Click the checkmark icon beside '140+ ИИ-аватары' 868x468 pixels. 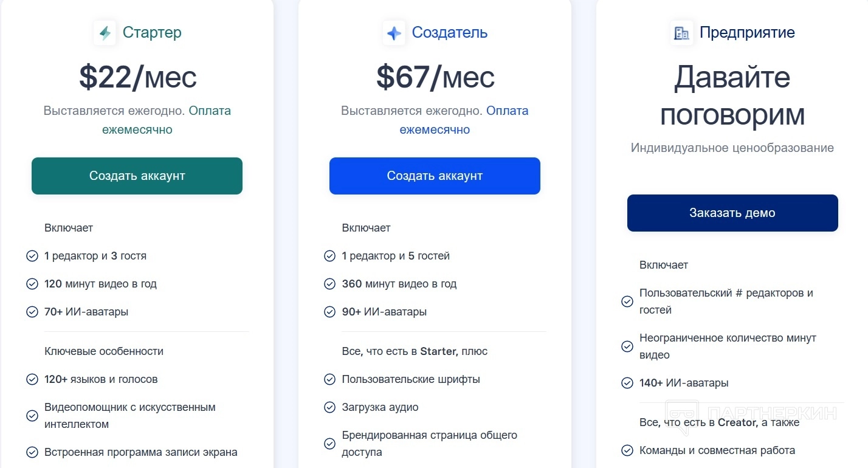[x=627, y=383]
